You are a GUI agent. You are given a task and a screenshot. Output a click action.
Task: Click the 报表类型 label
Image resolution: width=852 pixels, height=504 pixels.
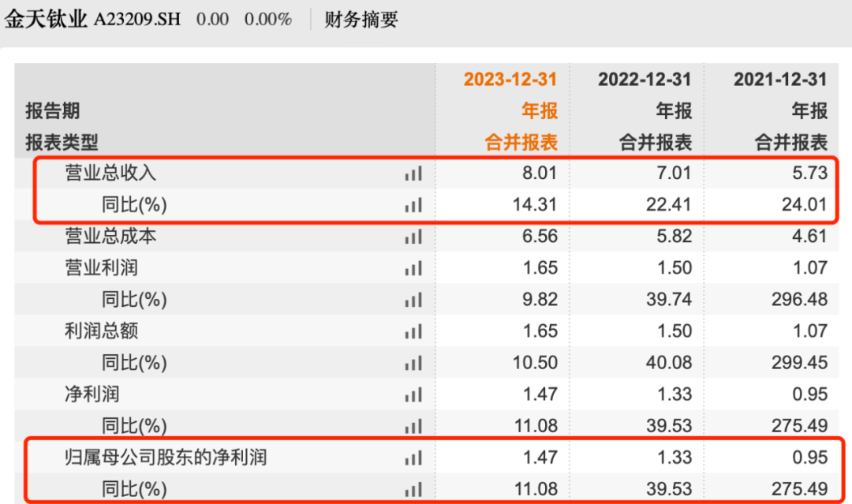(62, 142)
